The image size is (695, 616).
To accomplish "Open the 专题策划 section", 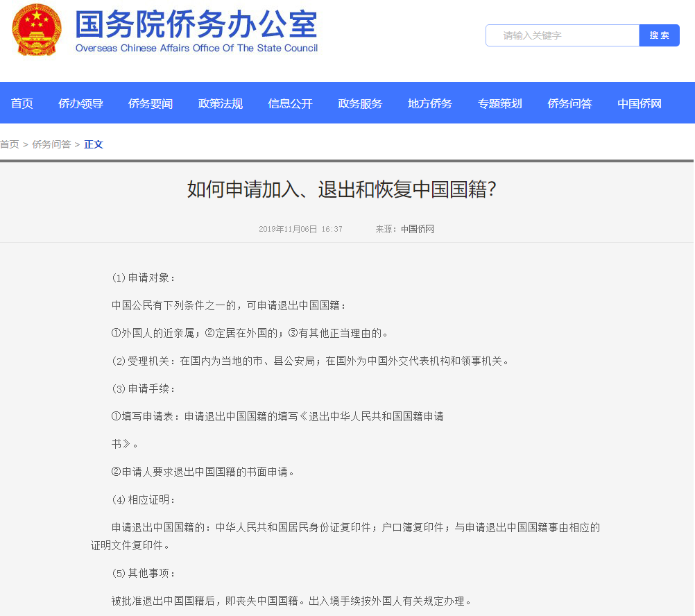I will [499, 102].
